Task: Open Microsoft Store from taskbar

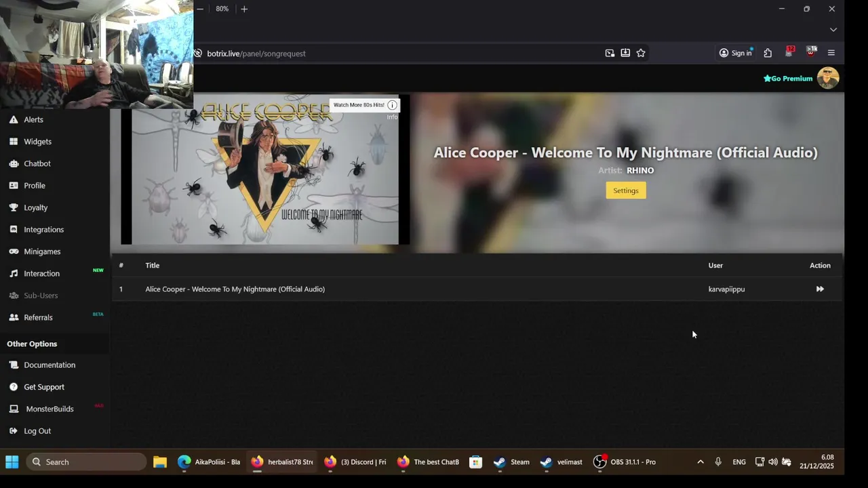Action: (475, 462)
